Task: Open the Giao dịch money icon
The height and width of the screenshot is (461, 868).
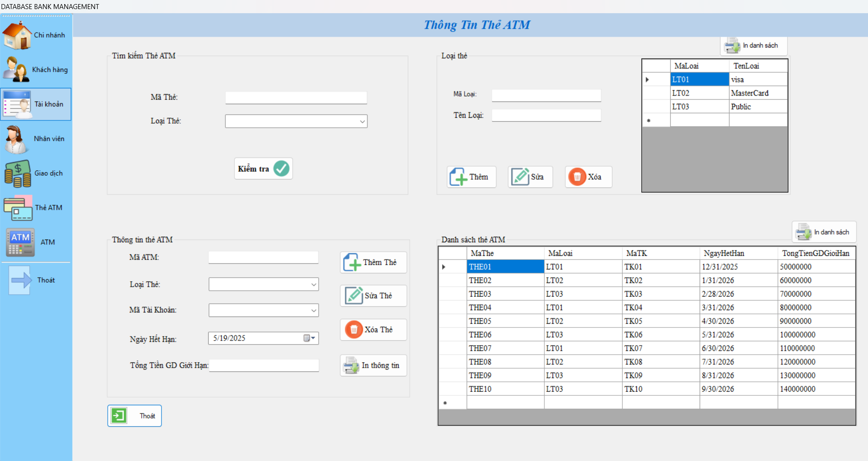Action: pos(17,173)
